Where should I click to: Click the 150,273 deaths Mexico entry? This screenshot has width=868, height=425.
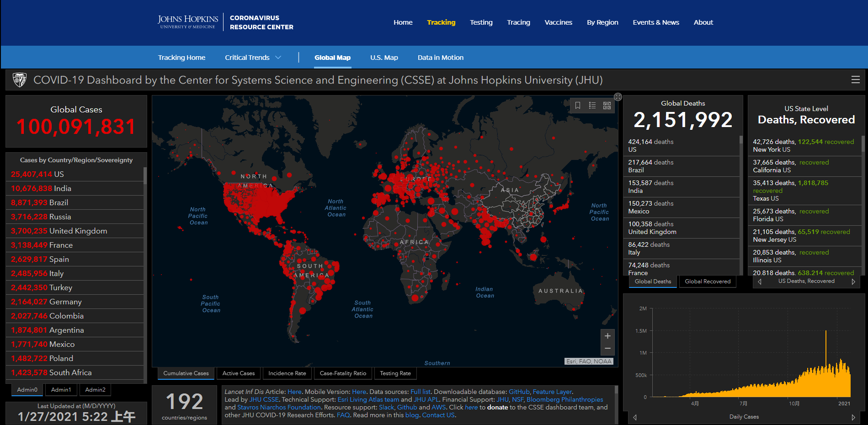[682, 207]
